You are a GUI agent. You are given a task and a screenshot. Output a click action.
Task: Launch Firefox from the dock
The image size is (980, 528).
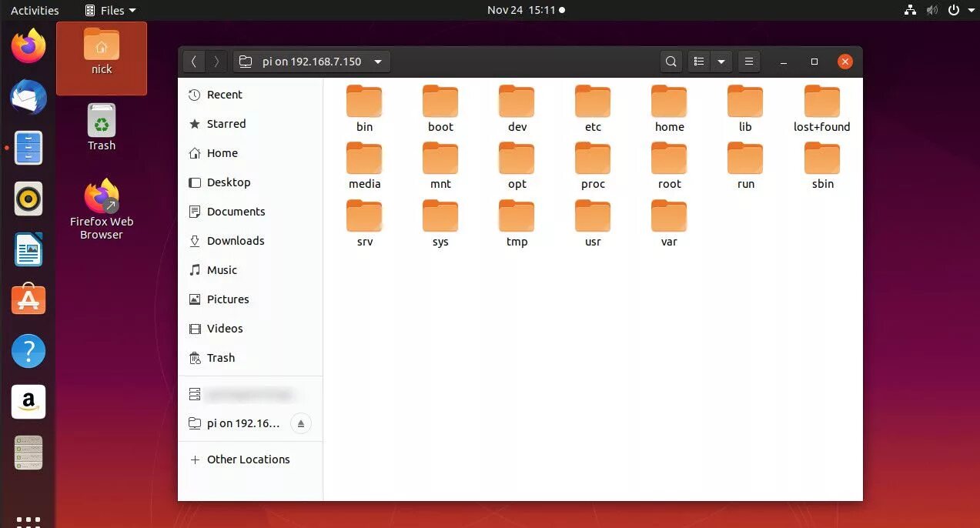point(28,45)
